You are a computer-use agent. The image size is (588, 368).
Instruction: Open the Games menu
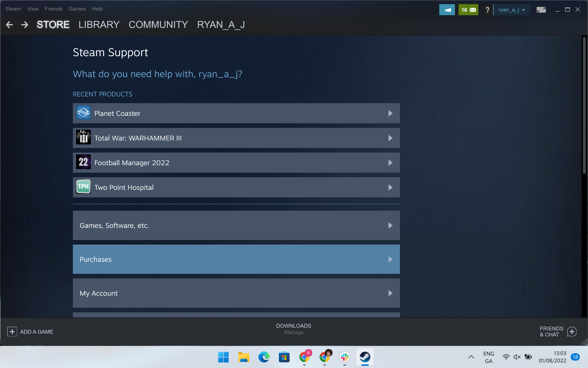[77, 9]
